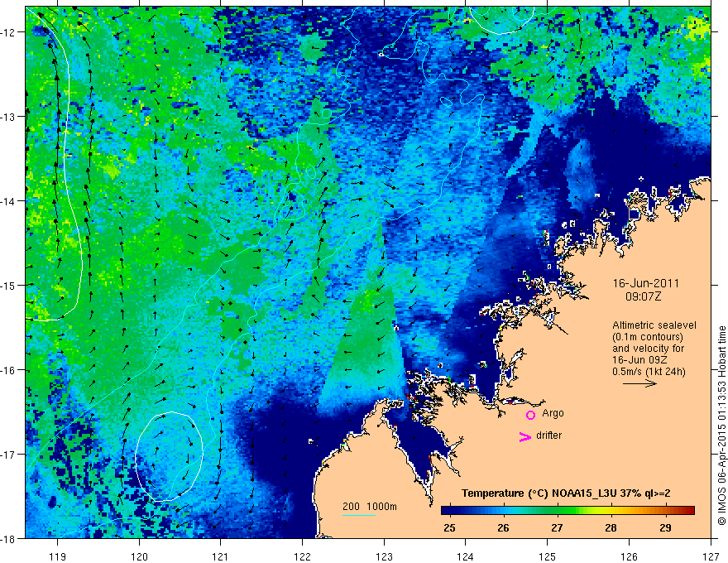Click the '(0.1m contours)' text

pos(648,337)
